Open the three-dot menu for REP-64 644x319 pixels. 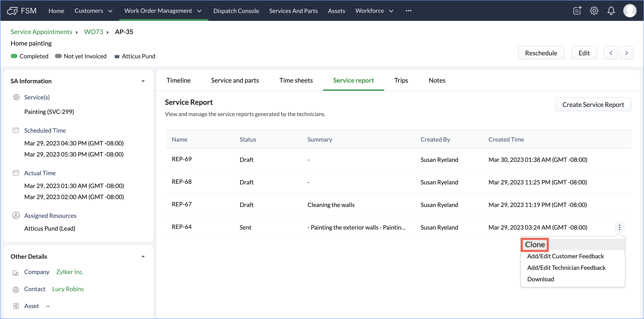620,227
